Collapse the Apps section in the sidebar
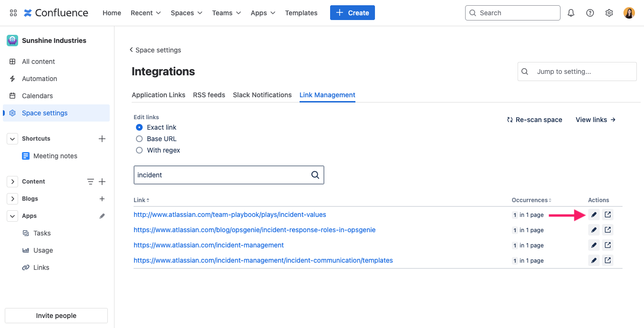644x328 pixels. coord(12,215)
